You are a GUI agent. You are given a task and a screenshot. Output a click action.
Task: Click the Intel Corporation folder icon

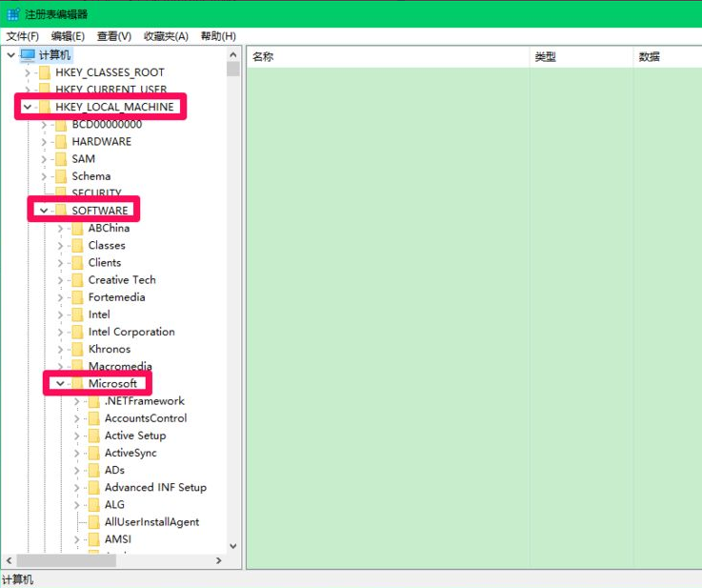[x=77, y=333]
